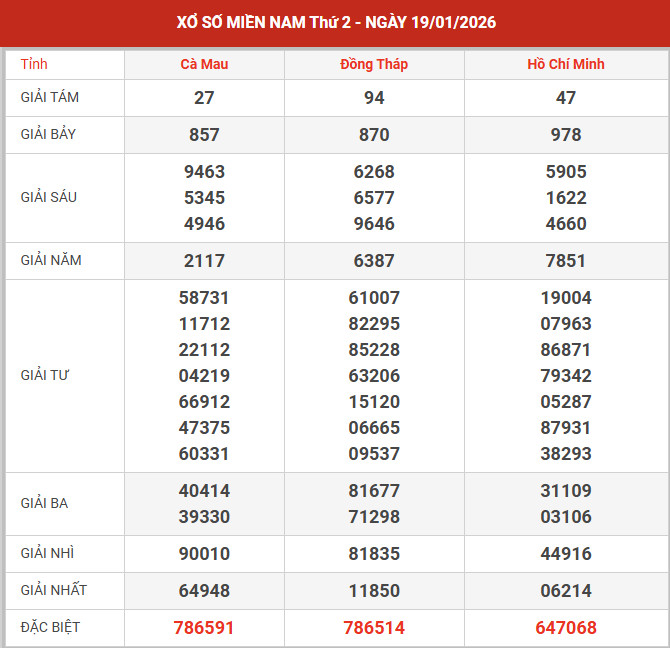Click Cà Mau eighth prize number 27
This screenshot has height=648, width=670.
pos(204,98)
